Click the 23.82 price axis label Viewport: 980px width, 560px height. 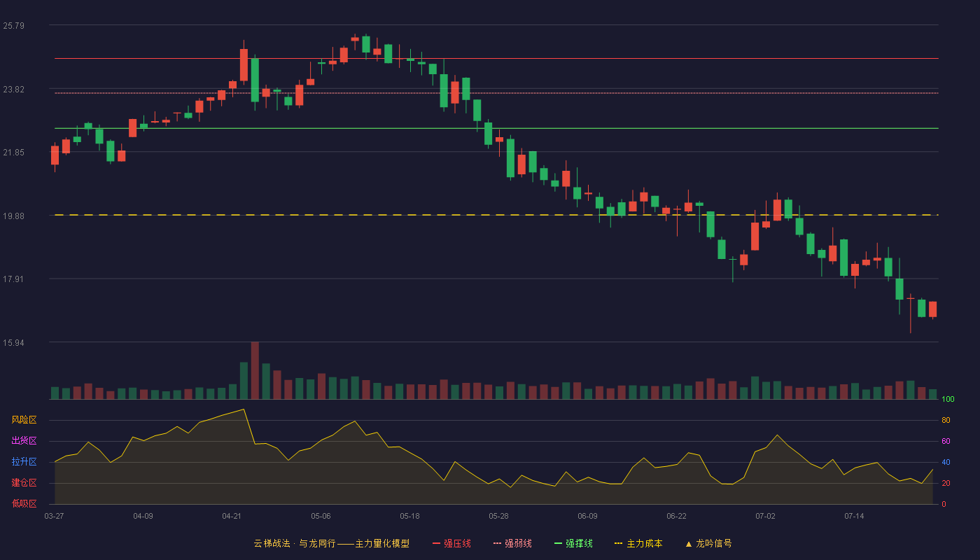(x=14, y=90)
